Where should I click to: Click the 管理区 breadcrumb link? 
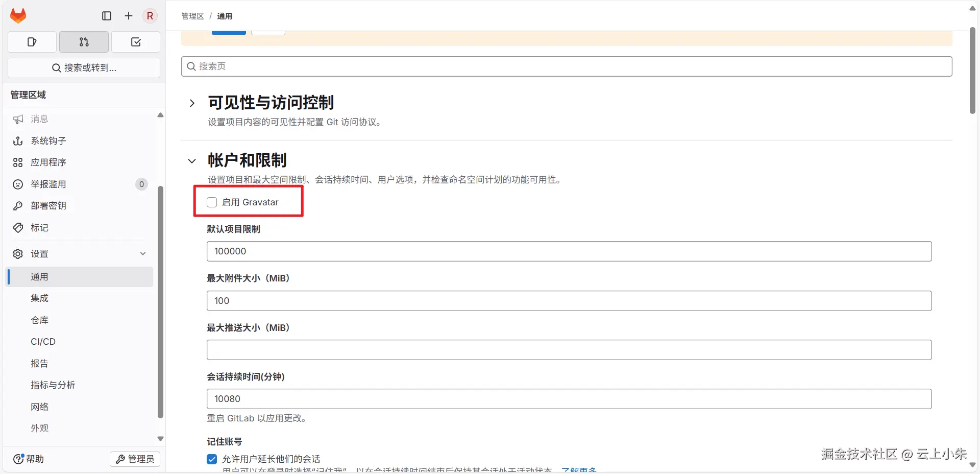click(x=192, y=16)
